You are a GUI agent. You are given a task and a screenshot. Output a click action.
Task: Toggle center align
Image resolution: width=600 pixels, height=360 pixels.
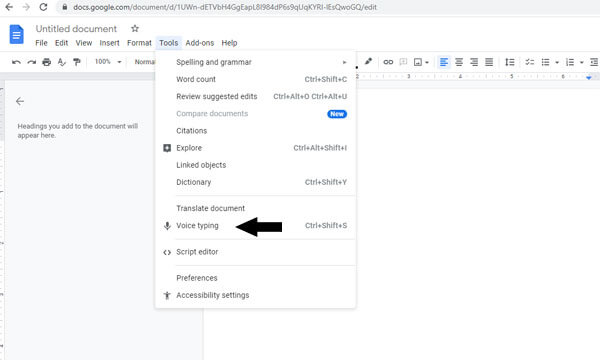(x=459, y=62)
